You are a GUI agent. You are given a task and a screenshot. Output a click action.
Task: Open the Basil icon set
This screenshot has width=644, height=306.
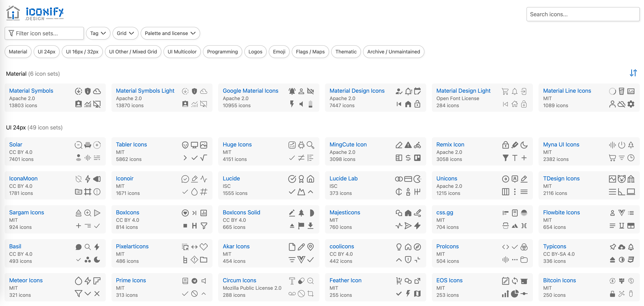click(x=15, y=247)
